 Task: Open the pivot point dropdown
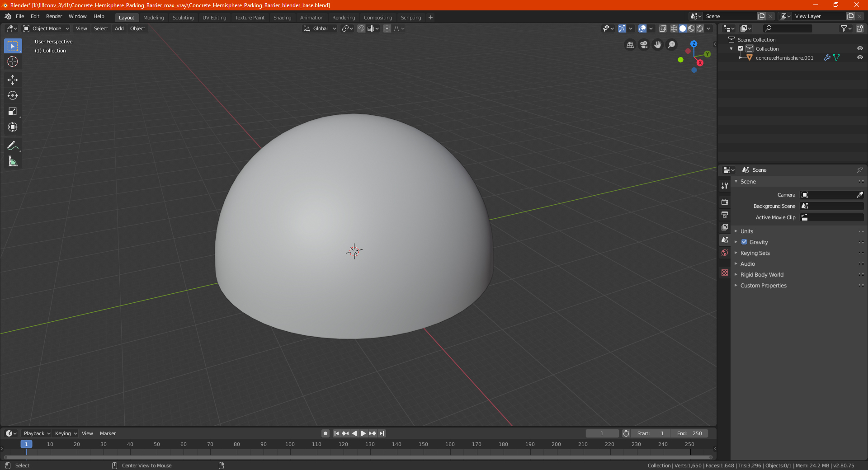click(347, 28)
